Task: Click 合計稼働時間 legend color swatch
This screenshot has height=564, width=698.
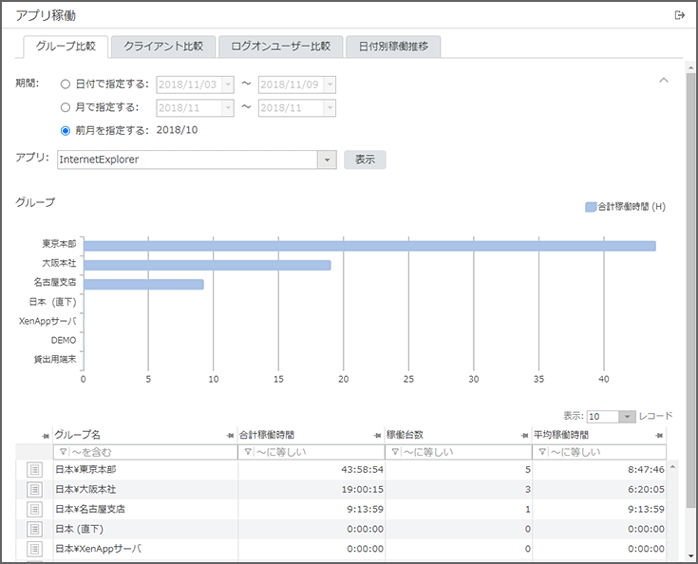Action: click(590, 207)
